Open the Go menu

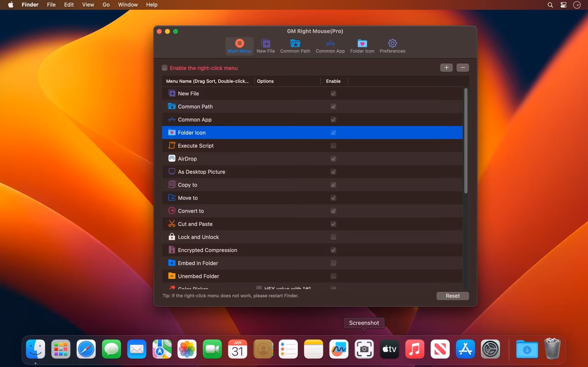pos(105,5)
